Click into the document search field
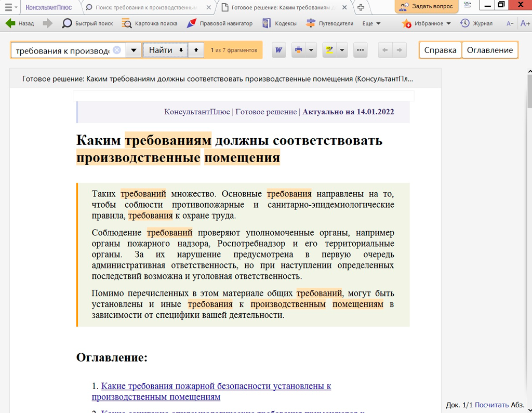This screenshot has width=532, height=413. coord(63,50)
